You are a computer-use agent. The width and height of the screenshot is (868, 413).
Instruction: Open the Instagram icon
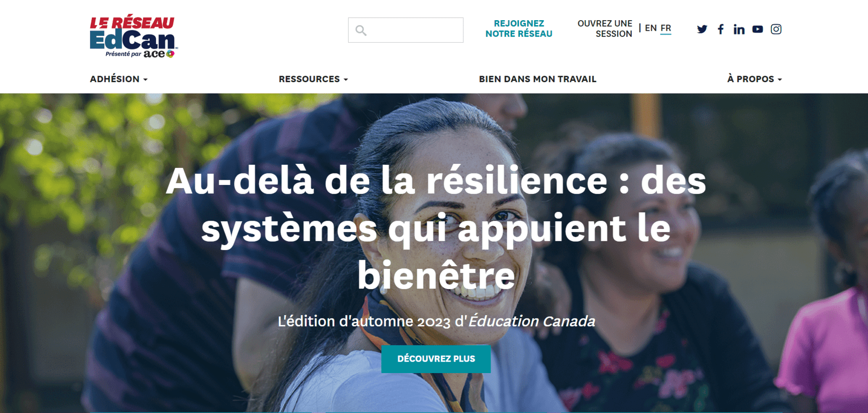776,29
